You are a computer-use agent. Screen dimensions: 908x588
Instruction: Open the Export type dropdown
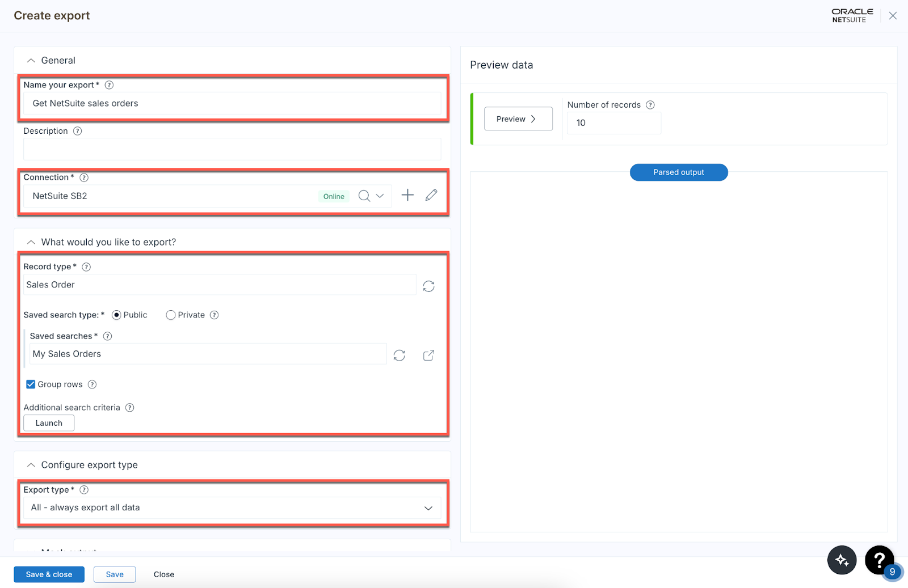pyautogui.click(x=232, y=507)
